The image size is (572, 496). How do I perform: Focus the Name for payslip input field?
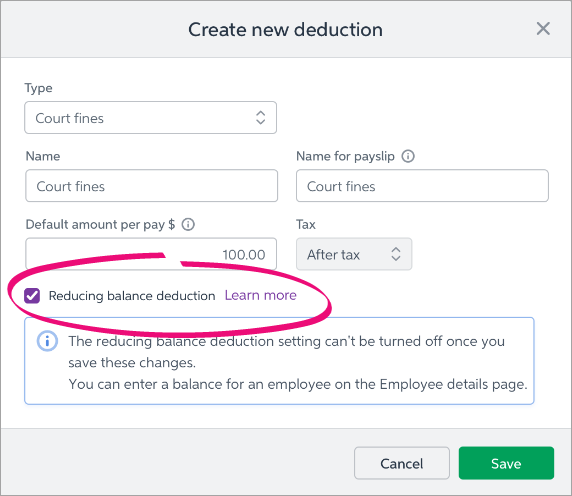coord(422,186)
